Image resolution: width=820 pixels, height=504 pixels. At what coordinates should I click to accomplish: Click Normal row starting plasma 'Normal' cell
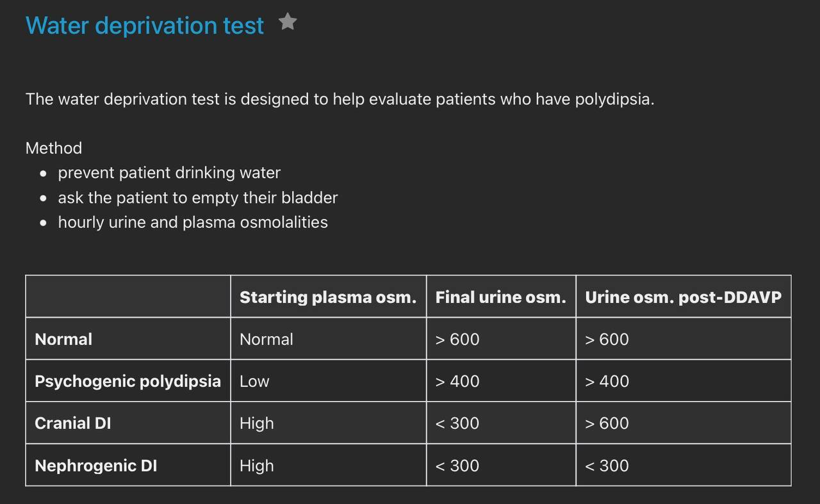(328, 339)
